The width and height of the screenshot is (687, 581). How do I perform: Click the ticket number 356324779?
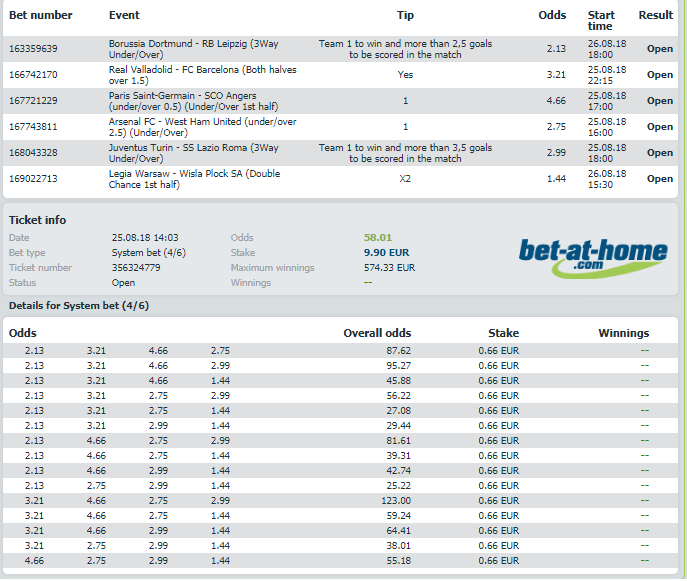point(136,268)
